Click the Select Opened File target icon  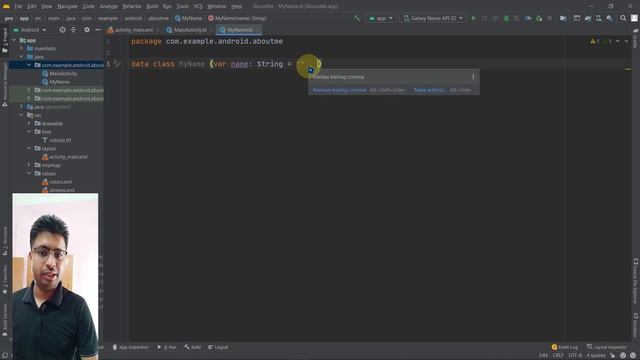pyautogui.click(x=62, y=30)
